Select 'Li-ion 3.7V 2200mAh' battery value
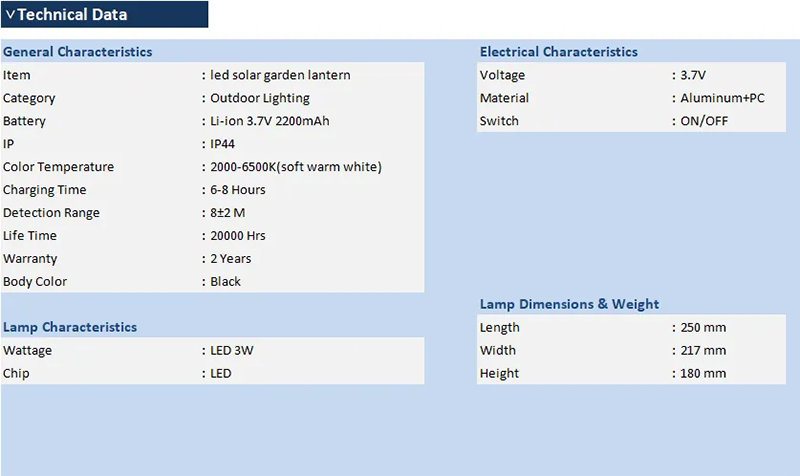Screen dimensions: 800x476 coord(269,121)
